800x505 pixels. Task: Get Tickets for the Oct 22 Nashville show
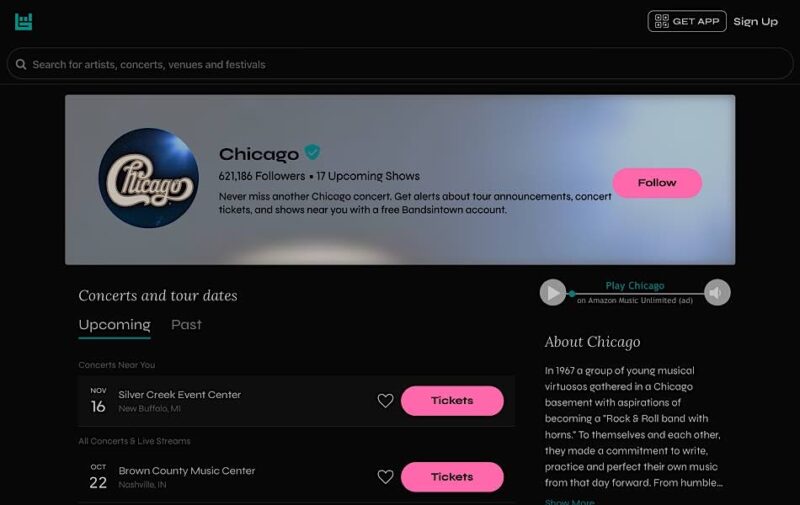click(x=452, y=477)
